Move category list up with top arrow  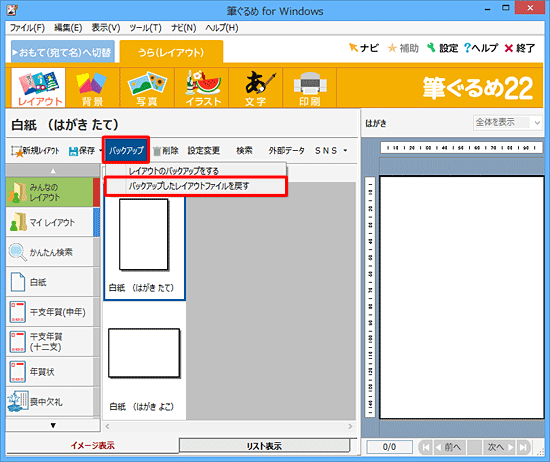pos(53,171)
